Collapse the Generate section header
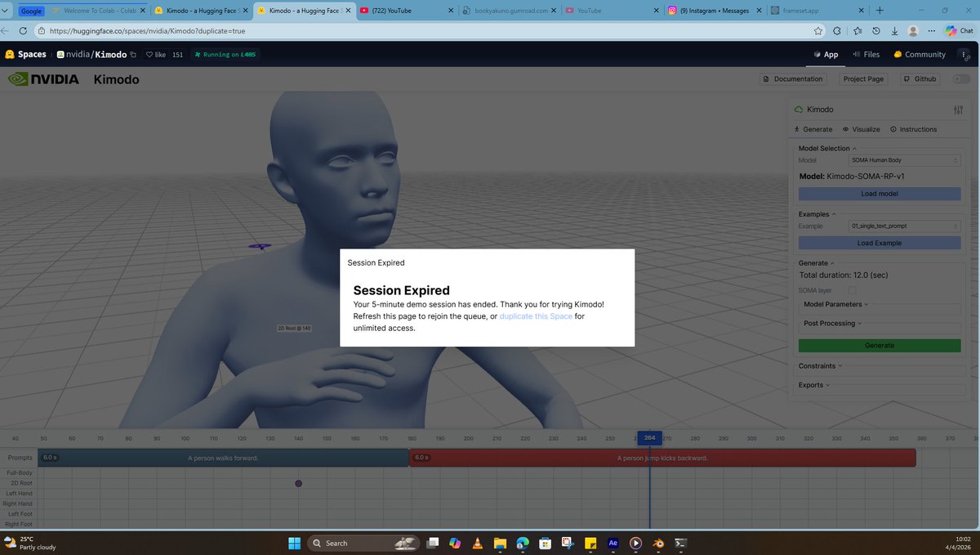This screenshot has width=980, height=555. click(x=816, y=263)
